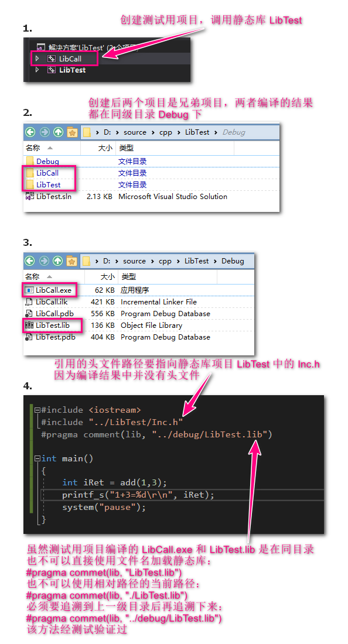Viewport: 348px width, 644px height.
Task: Expand the LibCall project node
Action: point(37,59)
